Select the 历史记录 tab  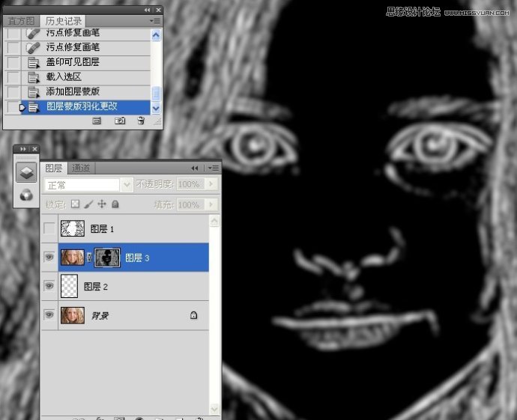(x=63, y=22)
